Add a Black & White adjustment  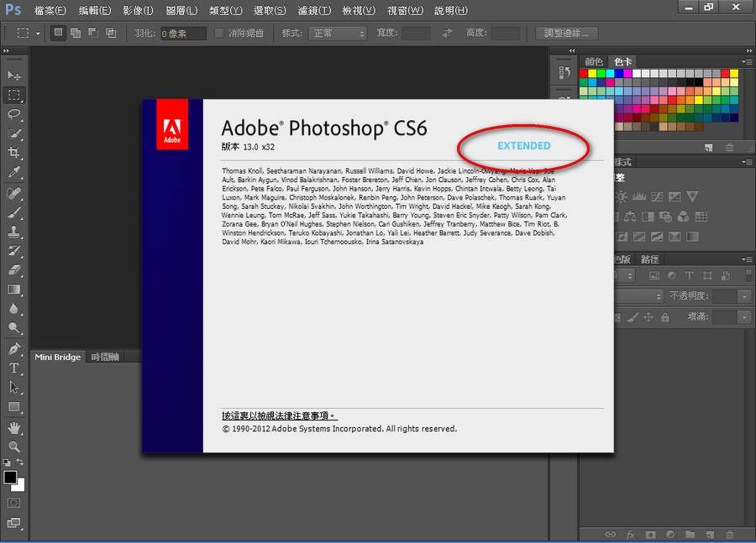(x=648, y=217)
